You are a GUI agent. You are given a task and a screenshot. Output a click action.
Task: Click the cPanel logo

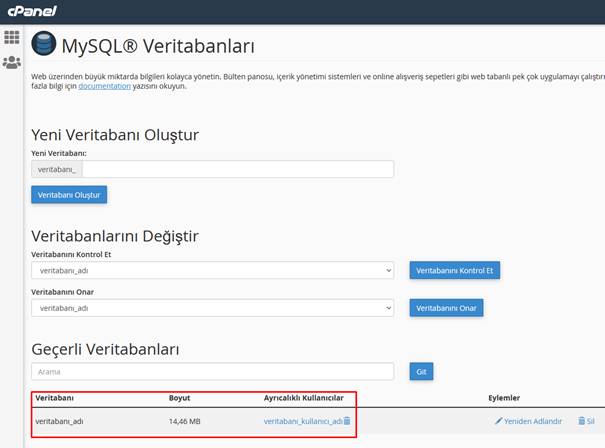32,11
